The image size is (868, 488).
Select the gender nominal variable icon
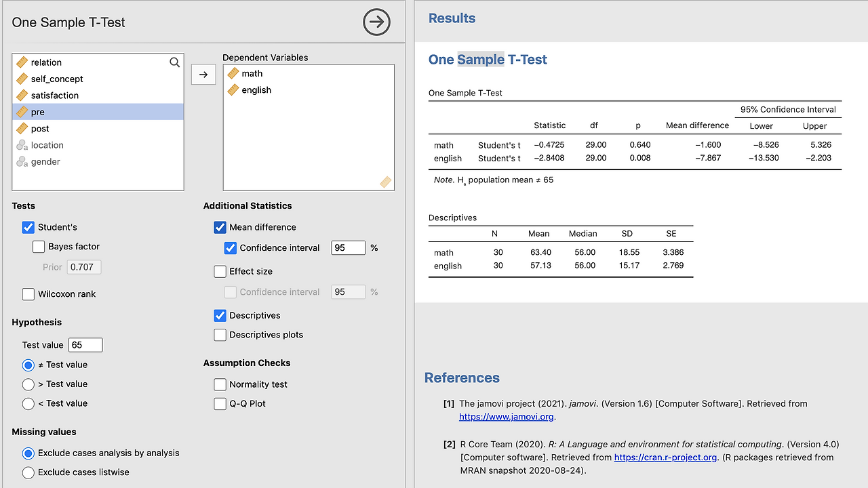point(22,161)
